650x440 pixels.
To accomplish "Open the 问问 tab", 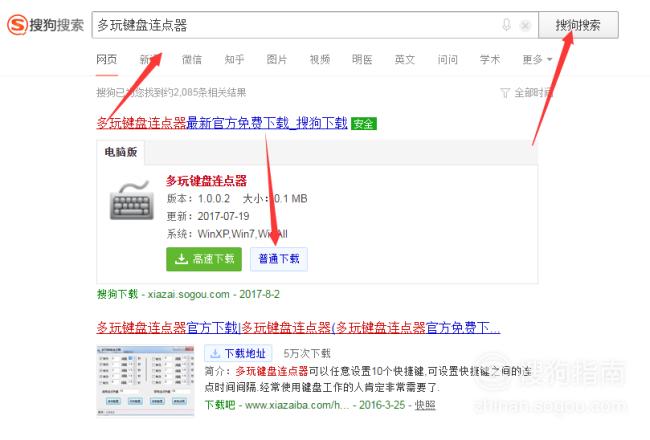I will point(448,60).
